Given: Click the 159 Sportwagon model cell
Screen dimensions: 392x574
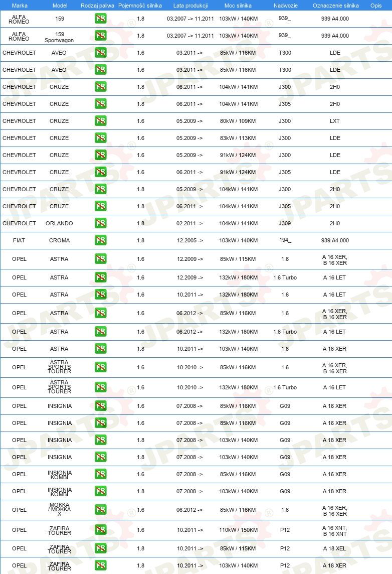Looking at the screenshot, I should point(59,37).
